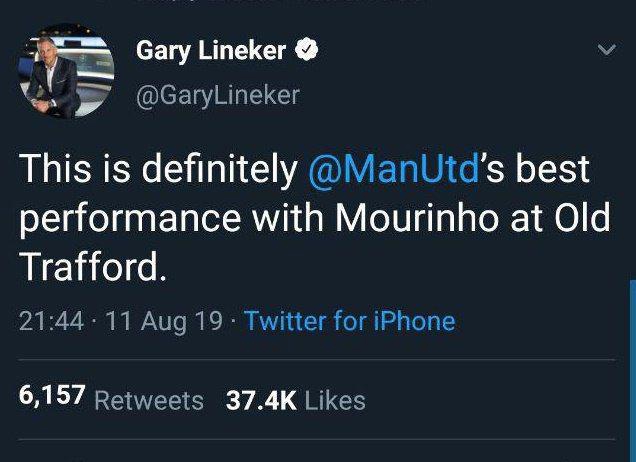Click the blue verified badge icon
This screenshot has width=636, height=462.
pyautogui.click(x=309, y=52)
